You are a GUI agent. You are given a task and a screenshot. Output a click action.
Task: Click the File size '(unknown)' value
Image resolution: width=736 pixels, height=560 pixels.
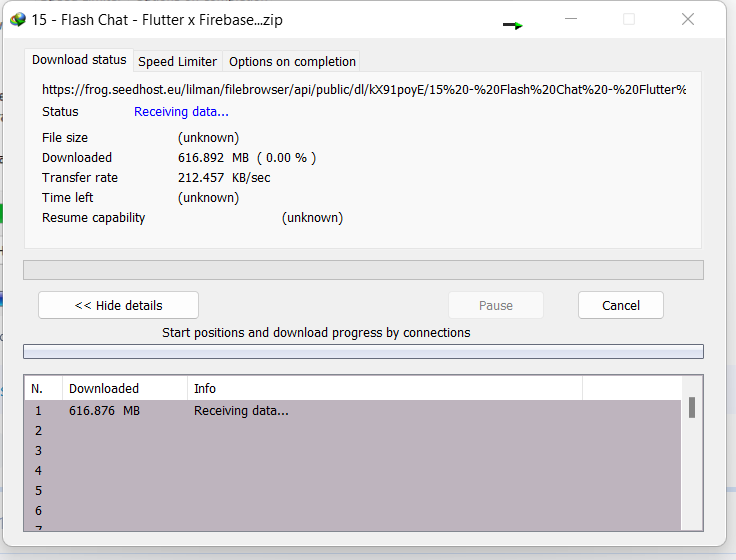[208, 138]
